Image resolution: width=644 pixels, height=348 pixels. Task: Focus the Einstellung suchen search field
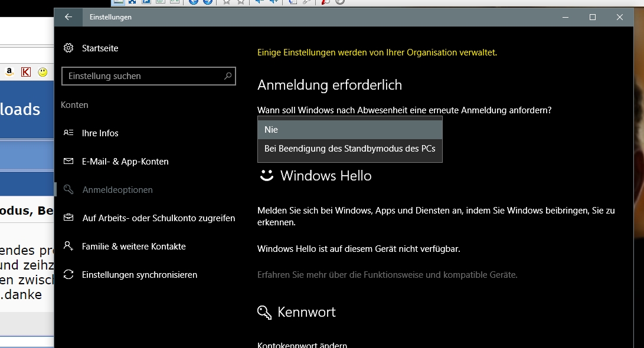(149, 76)
